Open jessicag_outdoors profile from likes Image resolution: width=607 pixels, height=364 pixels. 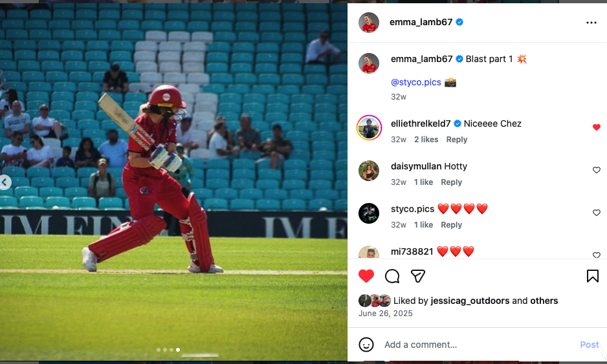coord(470,301)
